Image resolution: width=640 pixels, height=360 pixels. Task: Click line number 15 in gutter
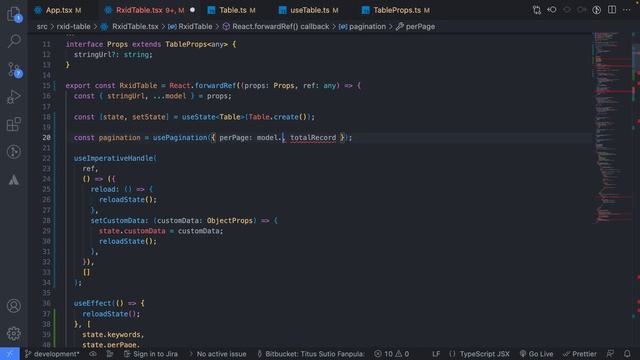pos(47,86)
